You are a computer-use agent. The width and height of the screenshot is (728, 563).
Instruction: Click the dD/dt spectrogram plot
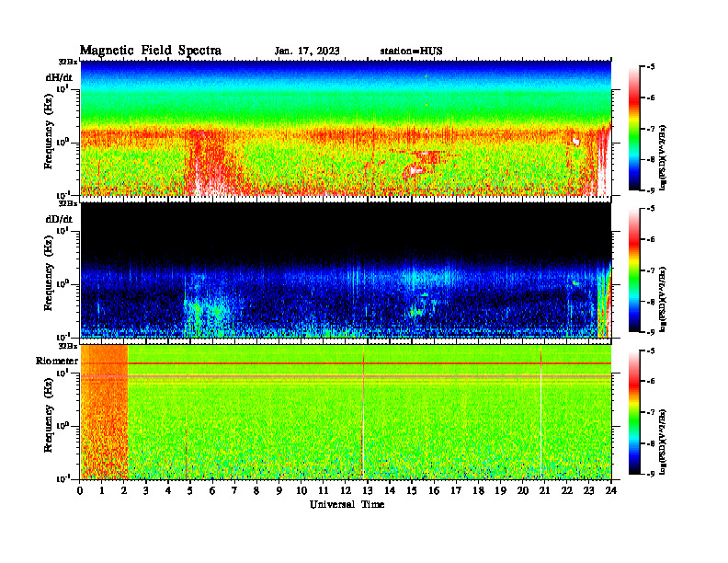click(x=346, y=270)
